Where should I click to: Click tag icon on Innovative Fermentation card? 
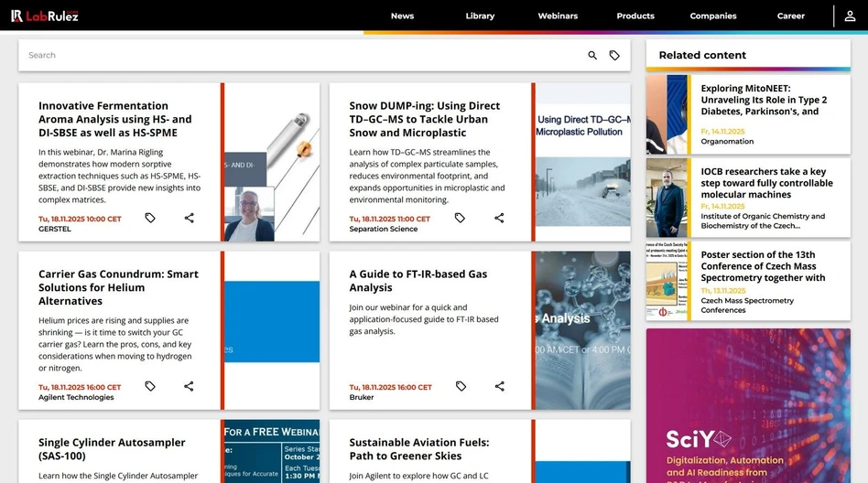(x=150, y=218)
